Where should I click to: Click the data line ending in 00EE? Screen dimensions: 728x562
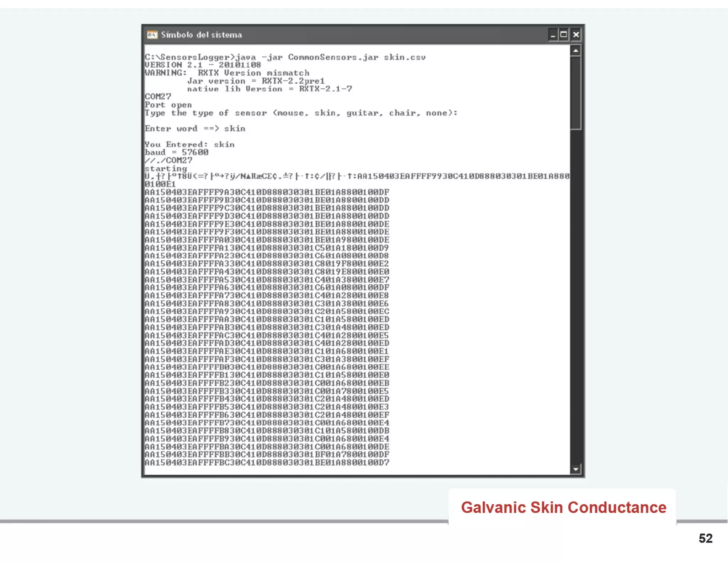click(x=267, y=367)
